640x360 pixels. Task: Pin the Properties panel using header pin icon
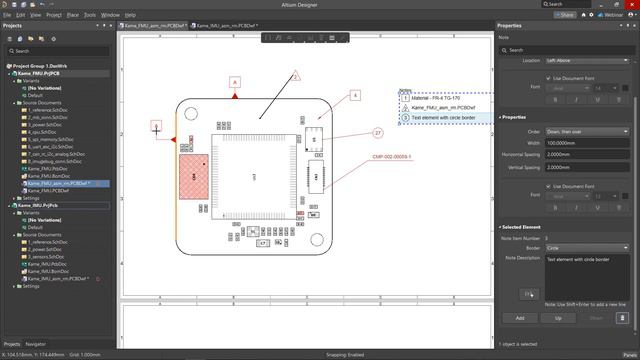pos(628,25)
